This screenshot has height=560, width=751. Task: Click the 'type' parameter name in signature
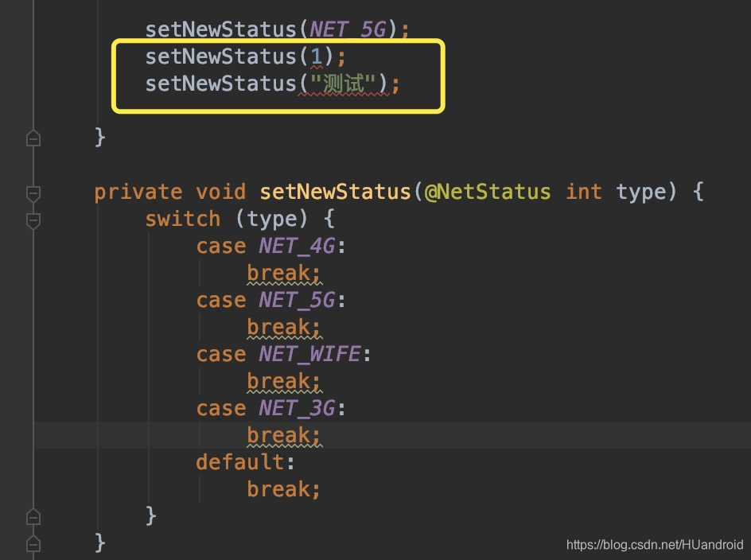pos(641,192)
